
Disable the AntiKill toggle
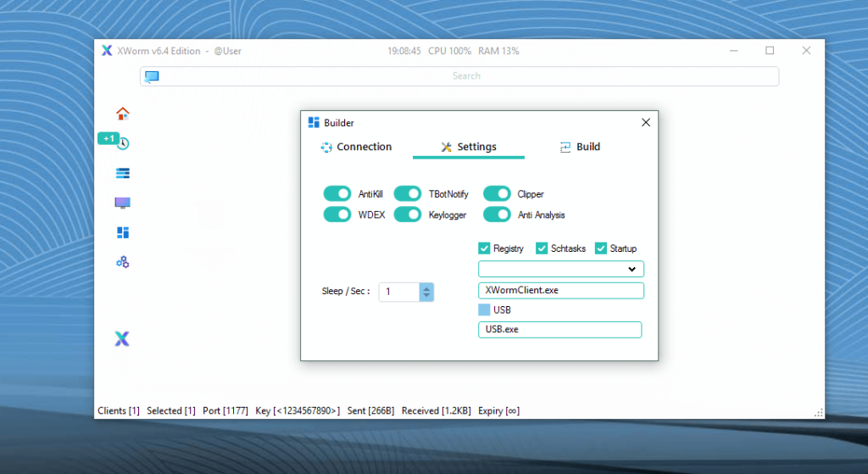click(337, 194)
